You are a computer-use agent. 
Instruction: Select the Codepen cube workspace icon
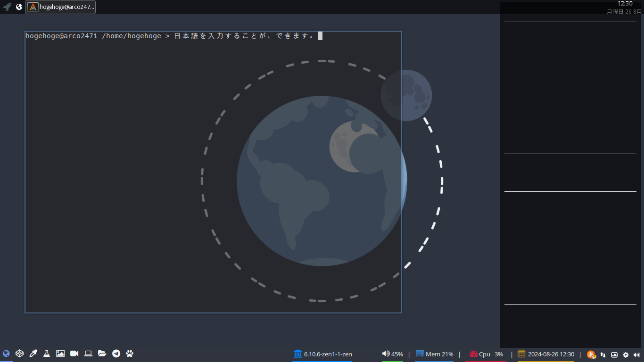click(x=19, y=354)
